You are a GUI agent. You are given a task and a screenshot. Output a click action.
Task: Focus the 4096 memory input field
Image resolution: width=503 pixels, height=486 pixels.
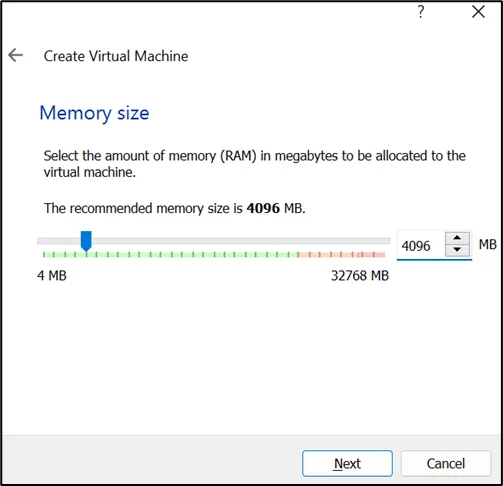tap(421, 246)
